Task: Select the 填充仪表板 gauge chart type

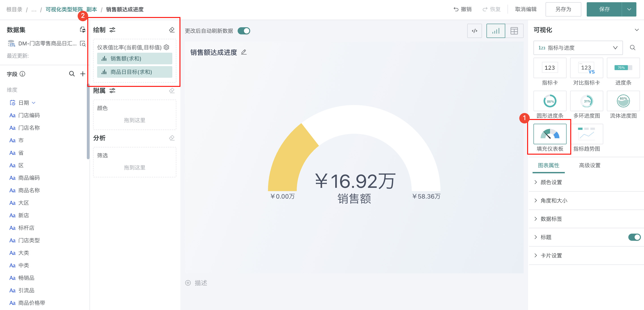Action: (x=550, y=134)
